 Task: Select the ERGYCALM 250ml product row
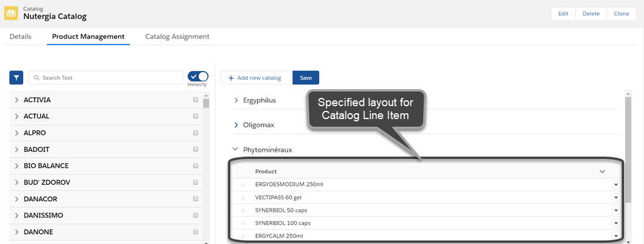tap(427, 236)
